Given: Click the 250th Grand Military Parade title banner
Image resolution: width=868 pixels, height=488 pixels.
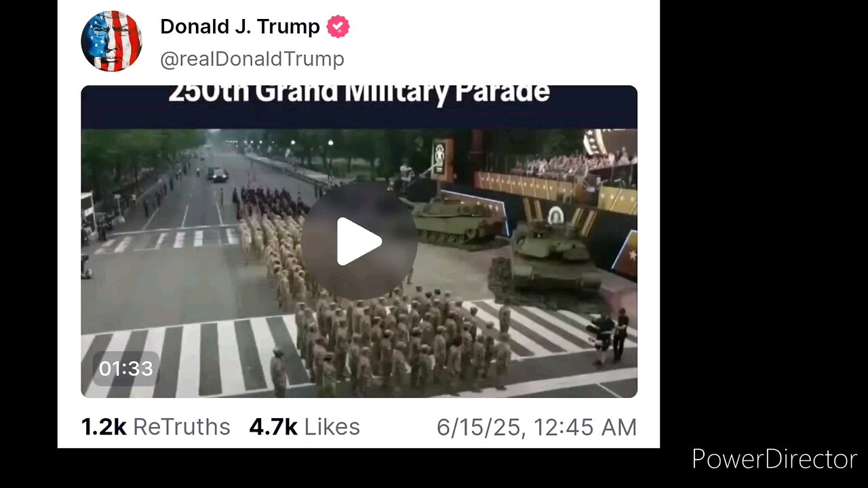Looking at the screenshot, I should (359, 93).
